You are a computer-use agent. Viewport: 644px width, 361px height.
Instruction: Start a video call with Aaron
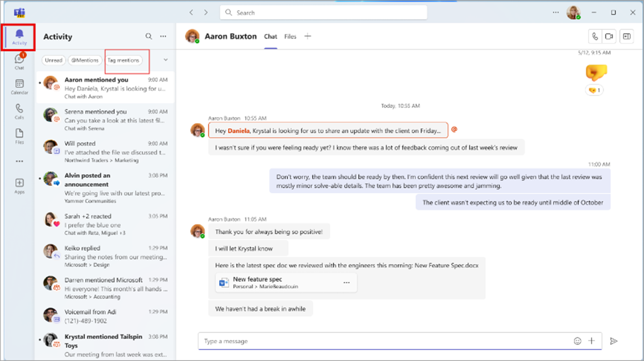click(609, 36)
